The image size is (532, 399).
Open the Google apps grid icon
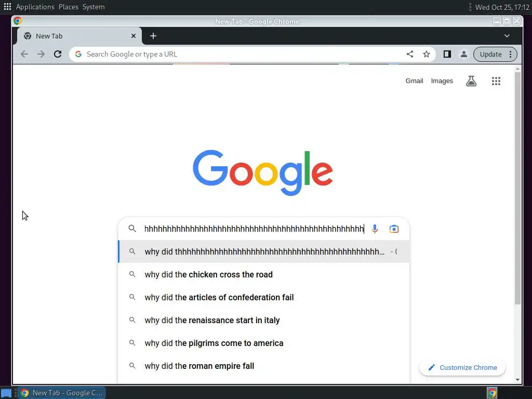tap(496, 81)
